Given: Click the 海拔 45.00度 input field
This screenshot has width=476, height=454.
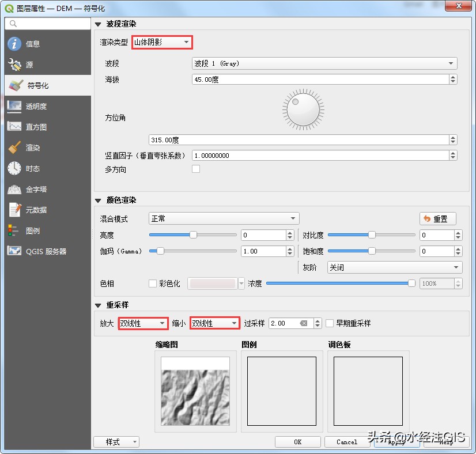Looking at the screenshot, I should point(320,80).
